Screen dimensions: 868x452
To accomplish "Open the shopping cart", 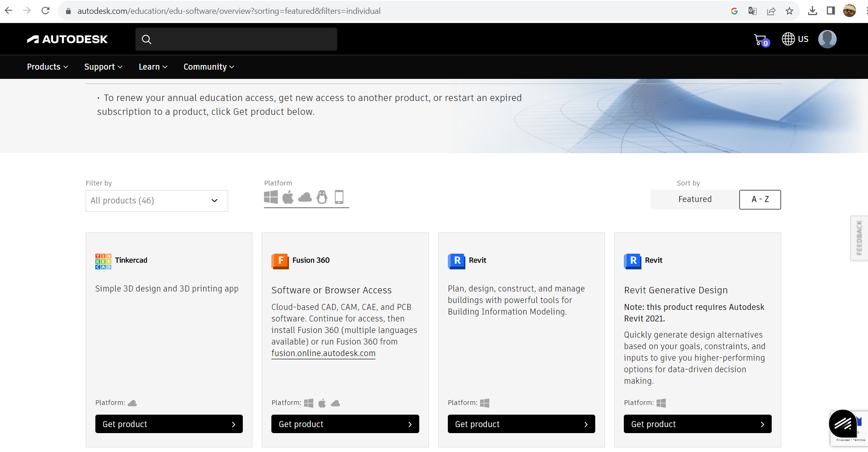I will [x=761, y=40].
